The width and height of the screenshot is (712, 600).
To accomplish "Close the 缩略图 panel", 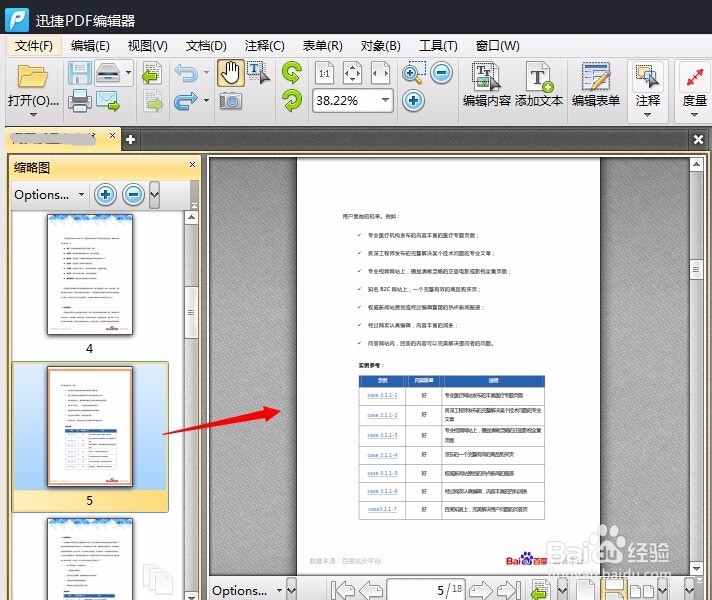I will pos(192,164).
